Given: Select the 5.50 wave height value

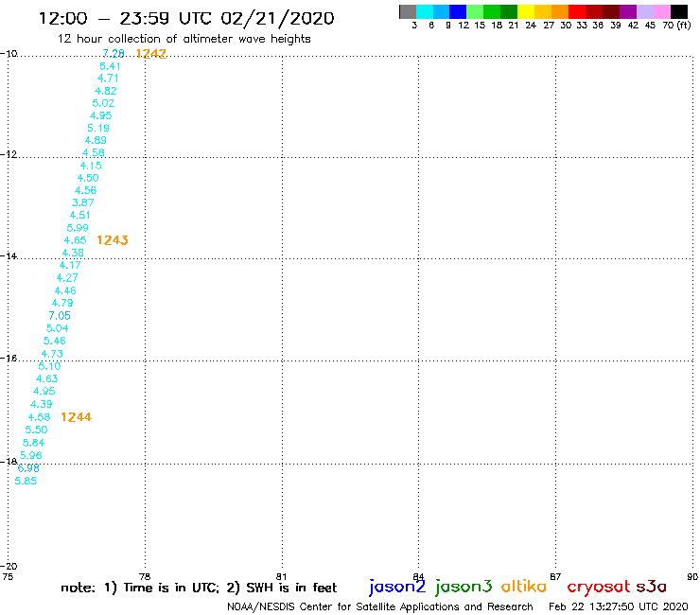Looking at the screenshot, I should [x=36, y=430].
